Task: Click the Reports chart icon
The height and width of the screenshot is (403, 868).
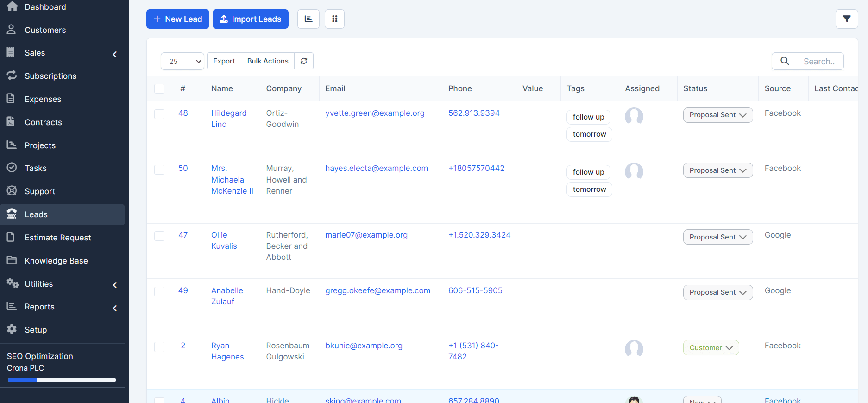Action: point(12,306)
